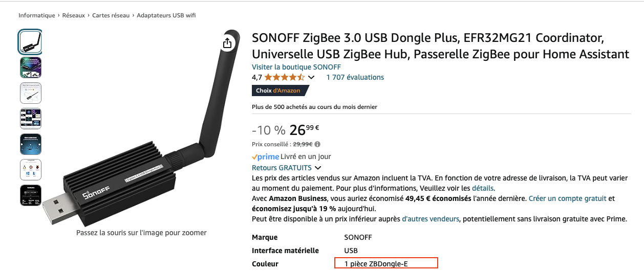Screen dimensions: 644x272
Task: Select the last black specifications thumbnail
Action: [30, 195]
